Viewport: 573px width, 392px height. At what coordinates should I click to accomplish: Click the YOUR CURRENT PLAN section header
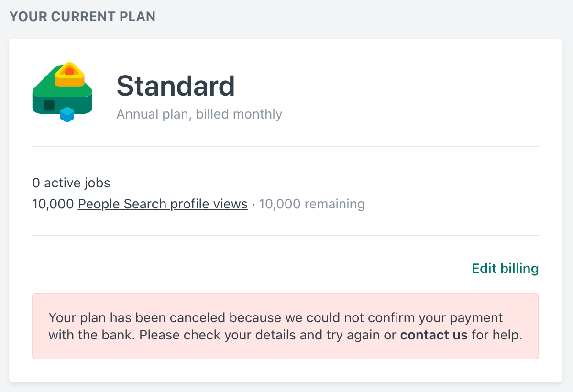click(82, 16)
